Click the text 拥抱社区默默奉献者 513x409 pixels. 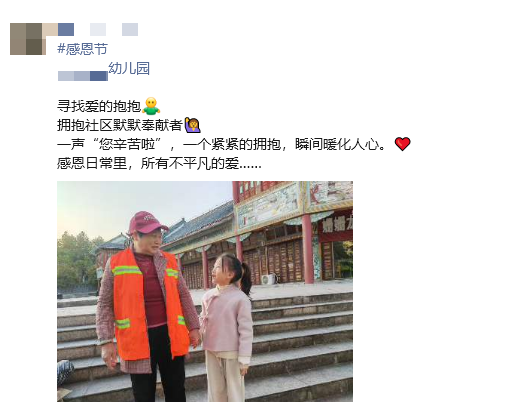[x=120, y=125]
